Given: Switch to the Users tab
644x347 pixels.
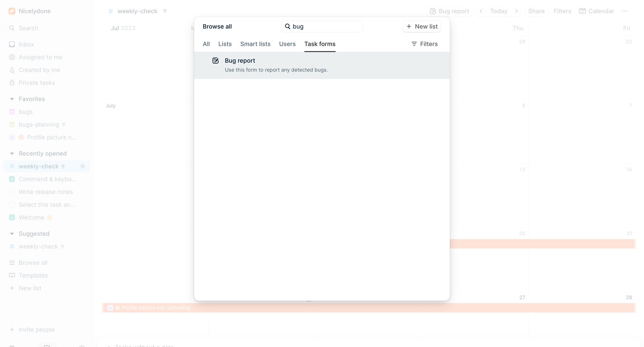Looking at the screenshot, I should (287, 44).
